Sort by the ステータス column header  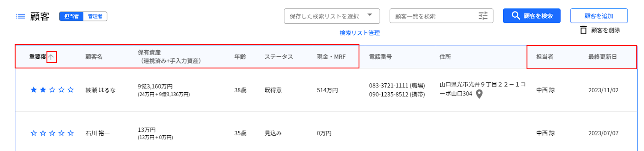[279, 57]
